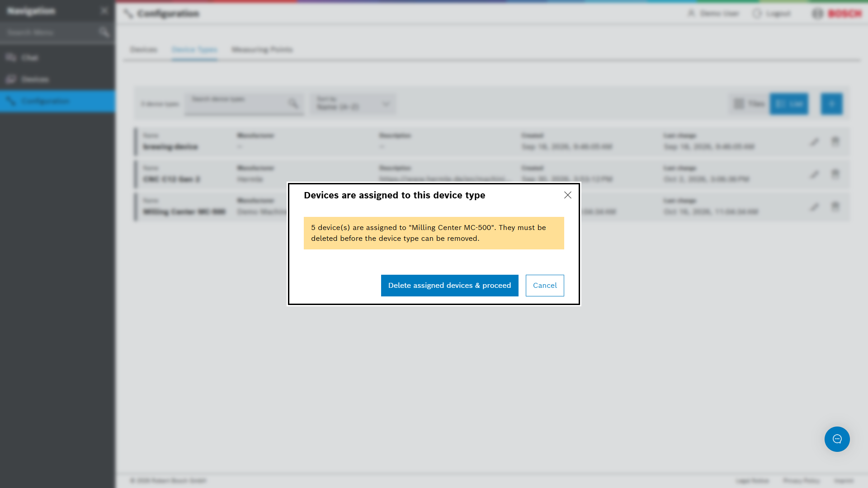Screen dimensions: 868x488
Task: Open the Devices tab
Action: (144, 50)
